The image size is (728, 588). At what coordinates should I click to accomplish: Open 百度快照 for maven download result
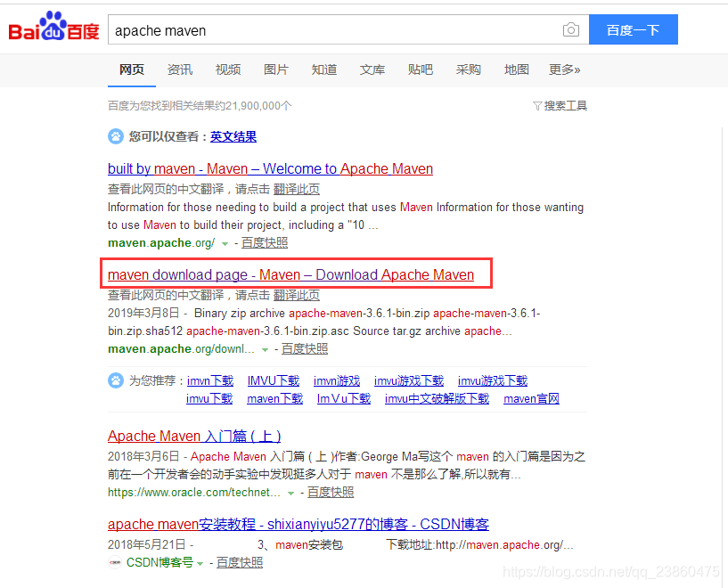click(x=305, y=348)
